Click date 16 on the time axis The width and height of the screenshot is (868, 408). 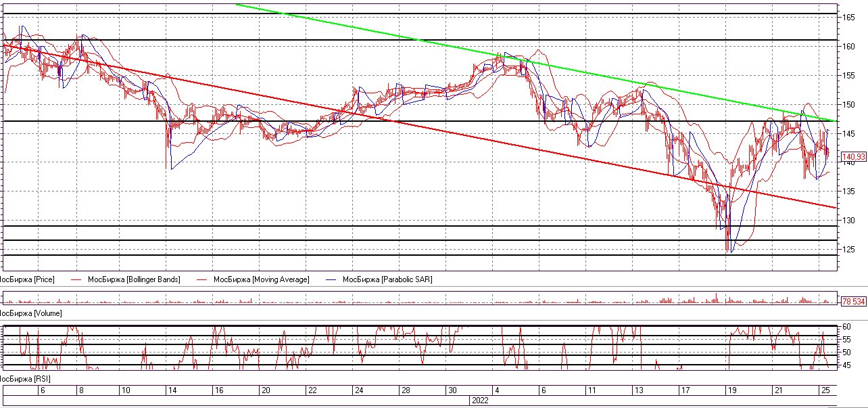point(219,390)
